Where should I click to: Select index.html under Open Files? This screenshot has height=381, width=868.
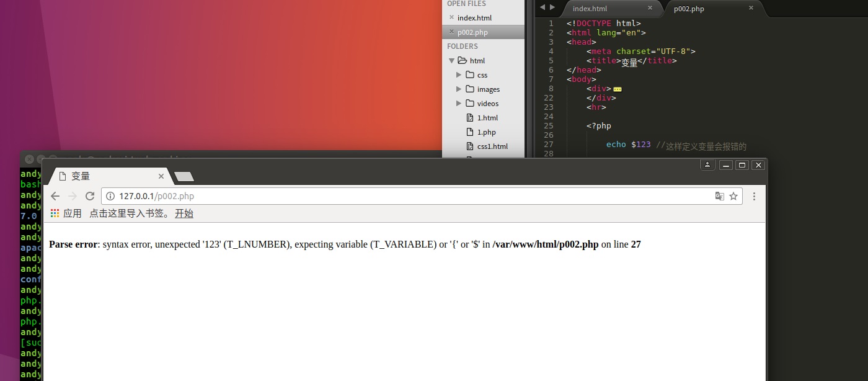point(474,18)
